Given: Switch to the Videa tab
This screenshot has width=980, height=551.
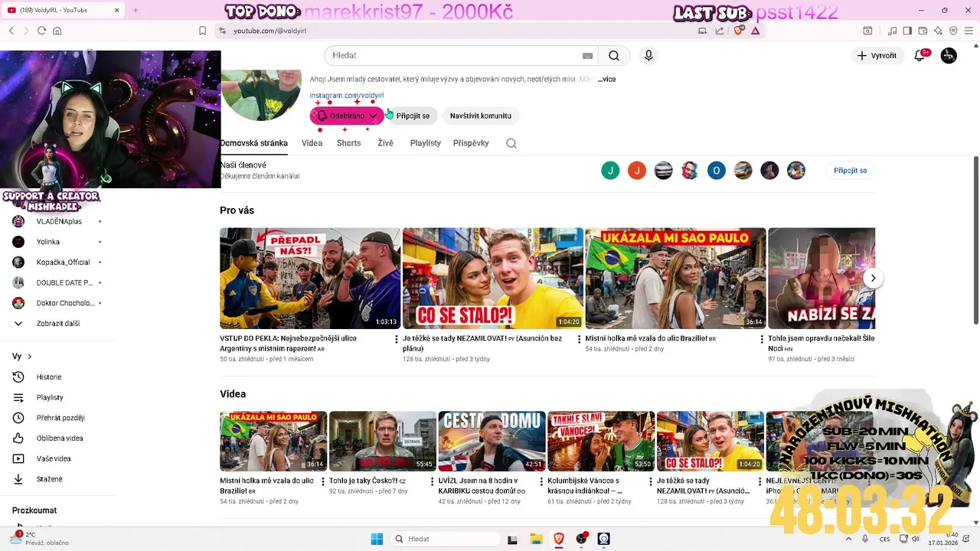Looking at the screenshot, I should [x=312, y=143].
